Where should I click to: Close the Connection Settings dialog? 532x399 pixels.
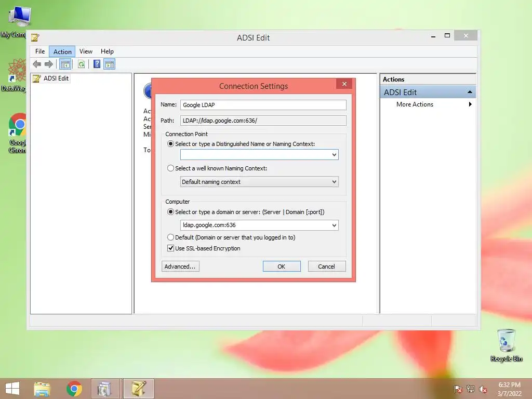(344, 84)
